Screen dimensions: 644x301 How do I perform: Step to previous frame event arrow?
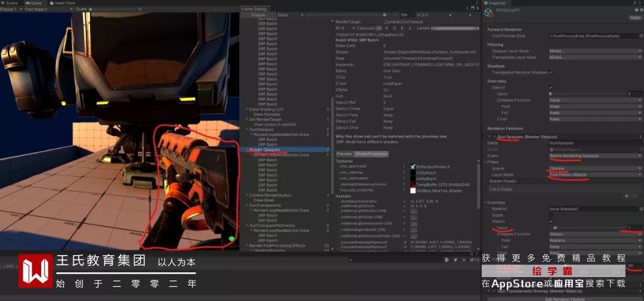click(451, 15)
